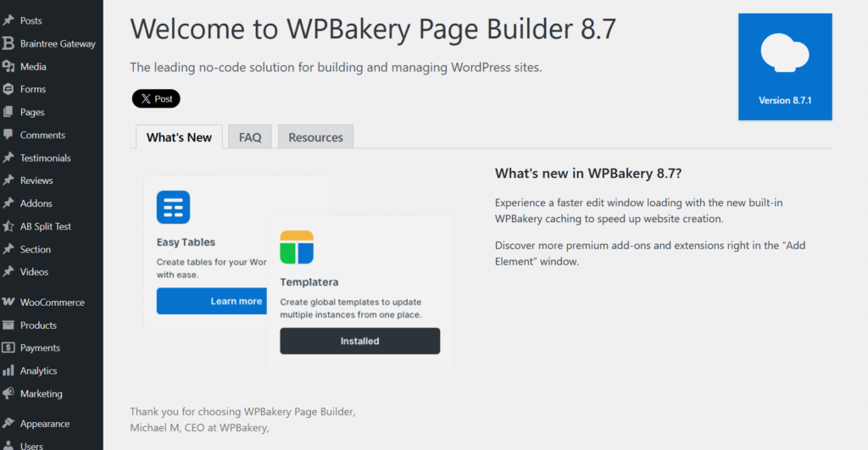The height and width of the screenshot is (450, 868).
Task: Click the Marketing megaphone icon
Action: pyautogui.click(x=8, y=393)
